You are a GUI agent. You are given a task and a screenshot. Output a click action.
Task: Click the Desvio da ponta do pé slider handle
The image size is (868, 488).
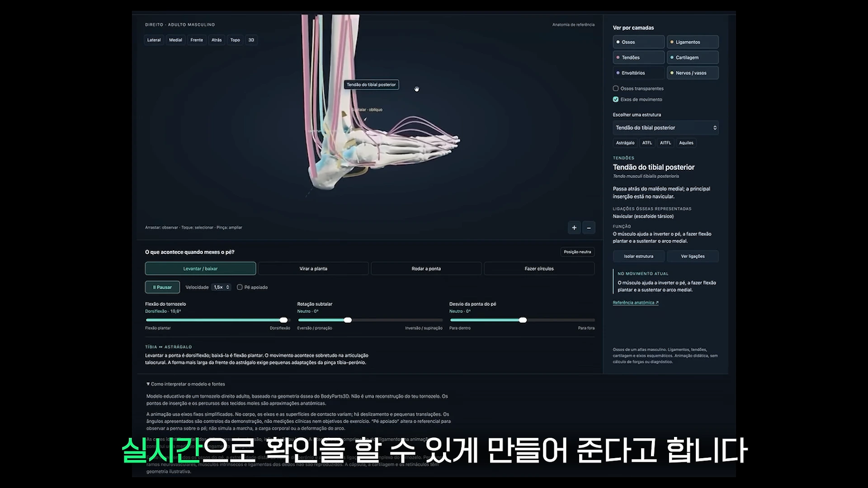pyautogui.click(x=523, y=320)
